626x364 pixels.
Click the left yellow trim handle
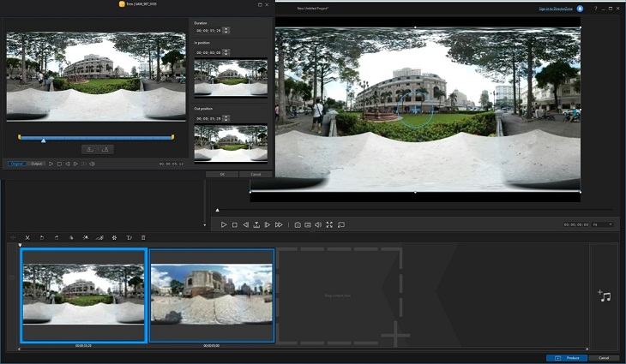click(19, 137)
